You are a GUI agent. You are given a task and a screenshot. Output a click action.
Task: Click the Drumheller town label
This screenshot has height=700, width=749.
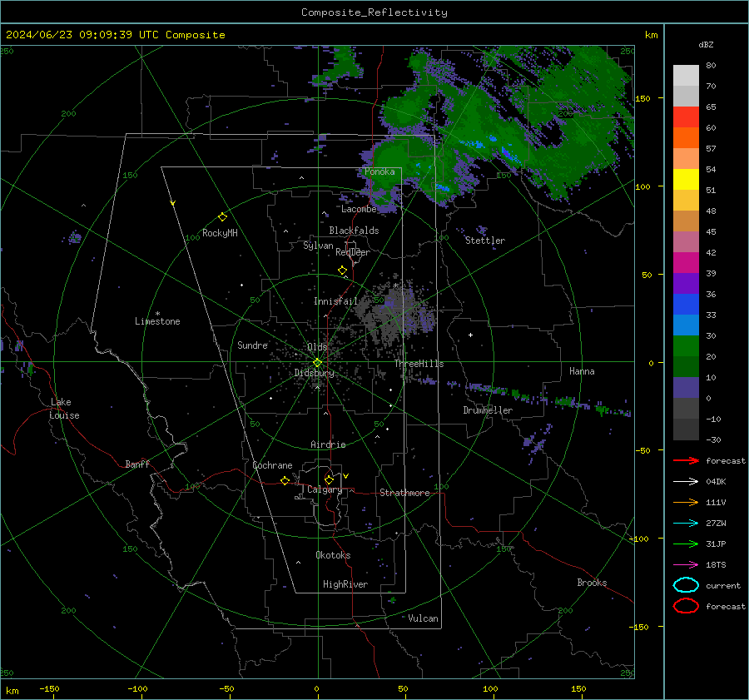(x=488, y=410)
